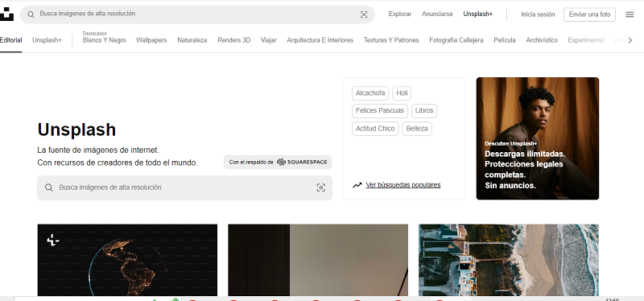Image resolution: width=644 pixels, height=301 pixels.
Task: Click the magnifier icon in the top search bar
Action: tap(31, 14)
